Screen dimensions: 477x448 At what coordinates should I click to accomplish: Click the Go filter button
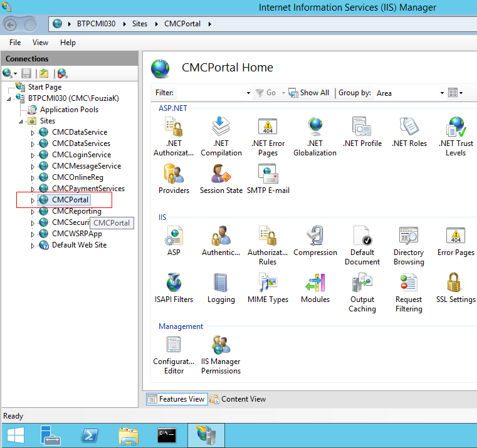[266, 93]
